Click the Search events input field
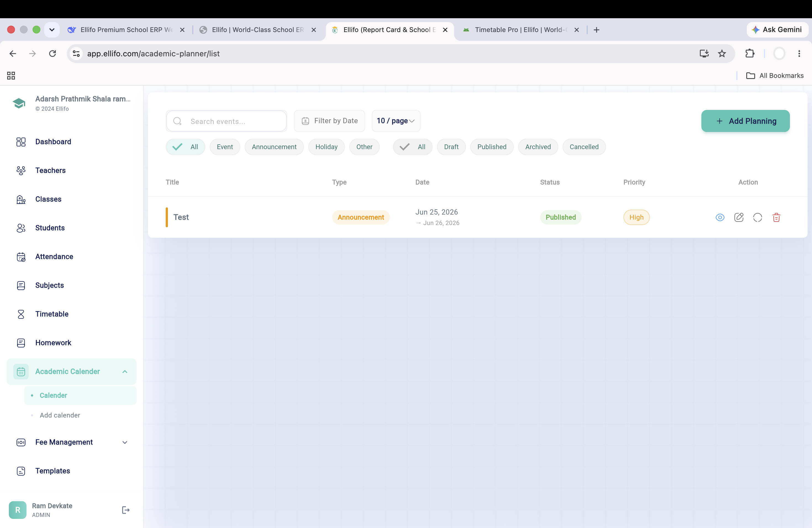Screen dimensions: 812x528 (226, 121)
